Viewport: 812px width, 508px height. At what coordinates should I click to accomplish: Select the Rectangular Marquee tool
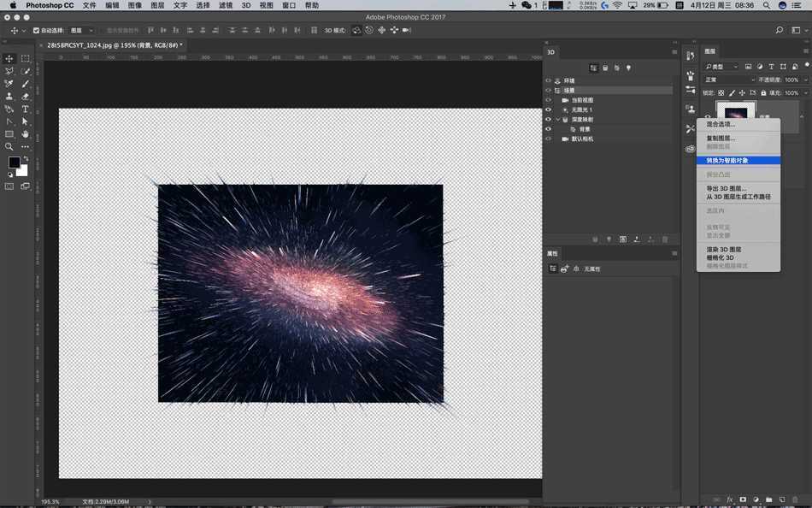click(26, 58)
